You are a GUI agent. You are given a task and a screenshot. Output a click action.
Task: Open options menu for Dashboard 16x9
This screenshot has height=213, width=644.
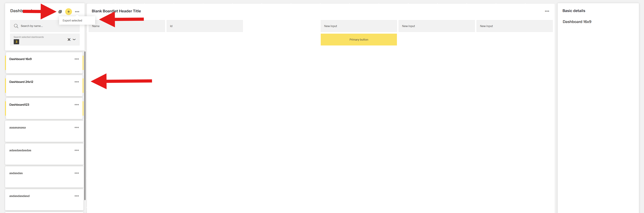pyautogui.click(x=77, y=59)
